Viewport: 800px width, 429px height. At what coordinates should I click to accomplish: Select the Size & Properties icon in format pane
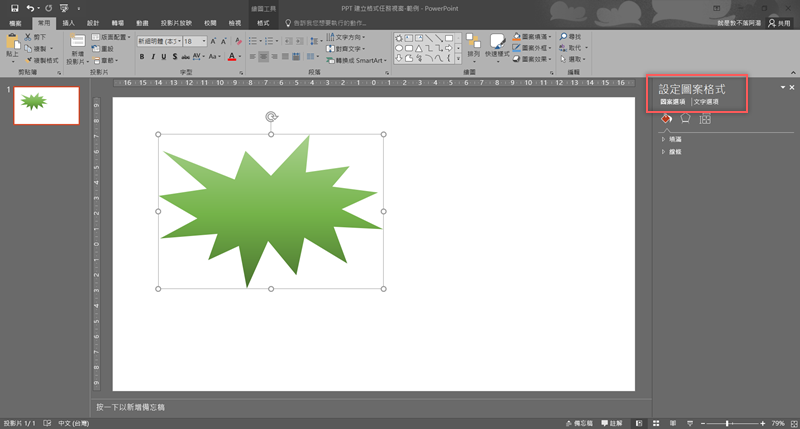(x=705, y=119)
